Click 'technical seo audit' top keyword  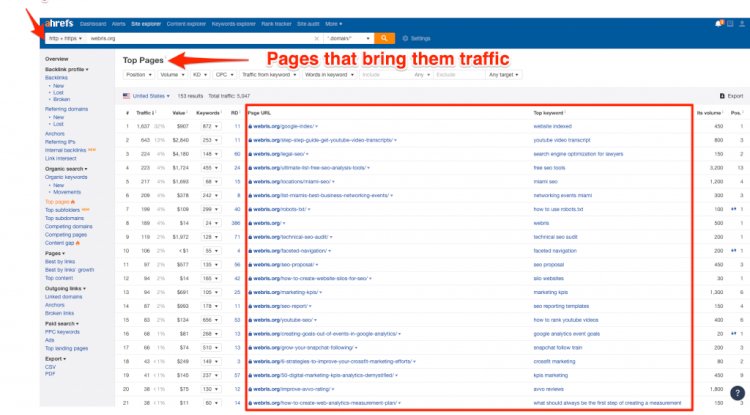(x=555, y=237)
